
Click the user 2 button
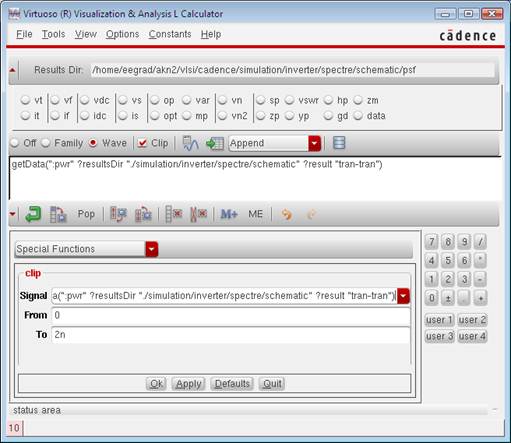472,320
